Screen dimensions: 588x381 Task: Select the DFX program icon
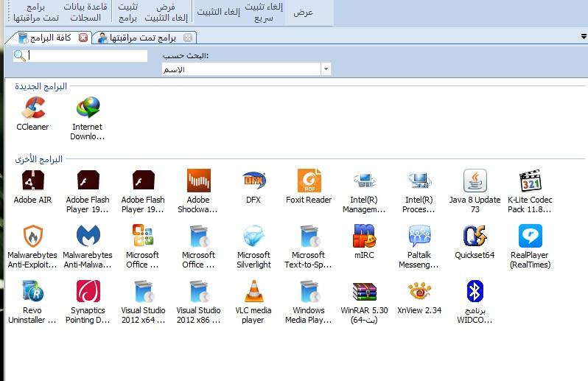(x=254, y=181)
